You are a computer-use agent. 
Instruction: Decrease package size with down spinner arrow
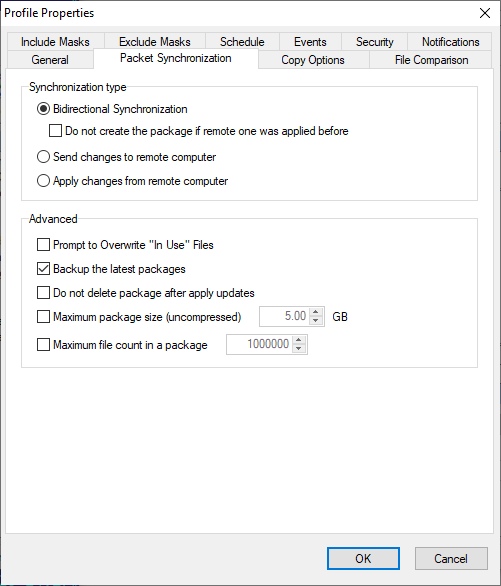316,321
